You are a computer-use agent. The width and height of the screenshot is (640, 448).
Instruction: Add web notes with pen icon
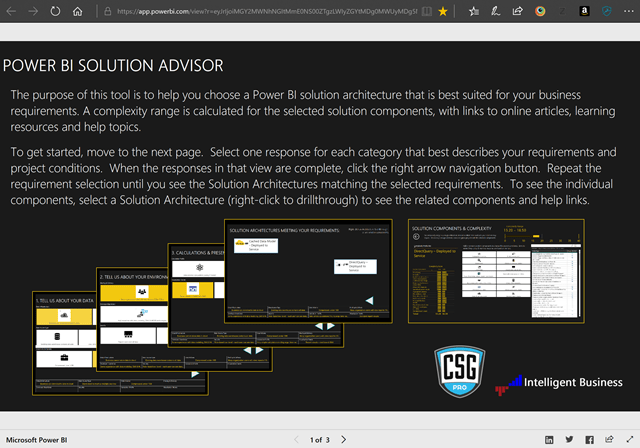496,11
